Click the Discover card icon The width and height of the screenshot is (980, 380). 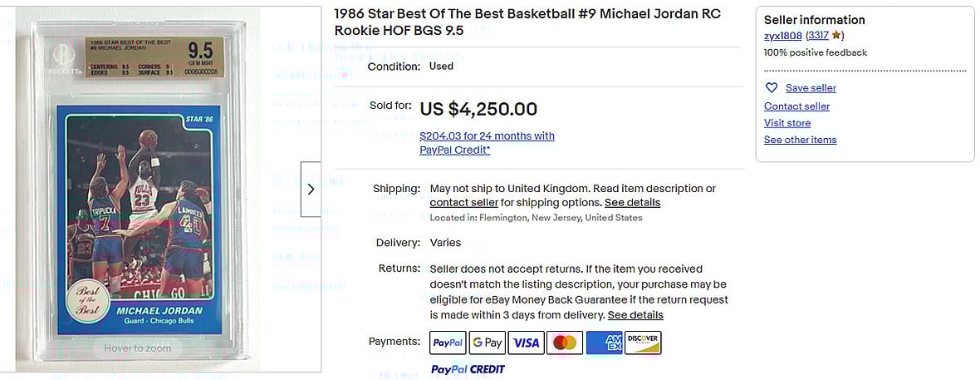coord(642,343)
